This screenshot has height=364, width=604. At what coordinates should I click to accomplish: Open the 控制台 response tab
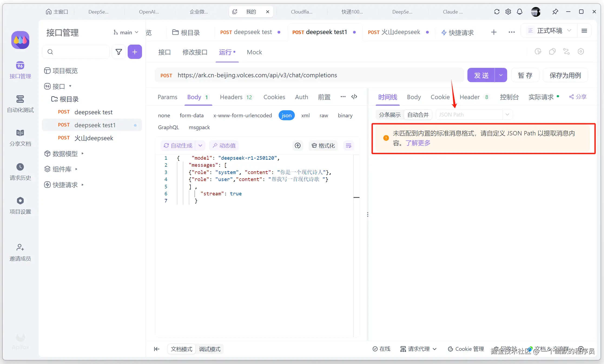(509, 97)
